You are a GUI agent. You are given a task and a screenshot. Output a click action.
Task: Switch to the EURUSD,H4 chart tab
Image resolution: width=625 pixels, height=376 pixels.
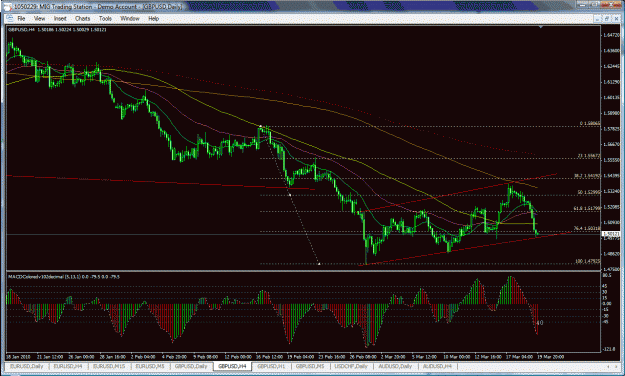[68, 366]
